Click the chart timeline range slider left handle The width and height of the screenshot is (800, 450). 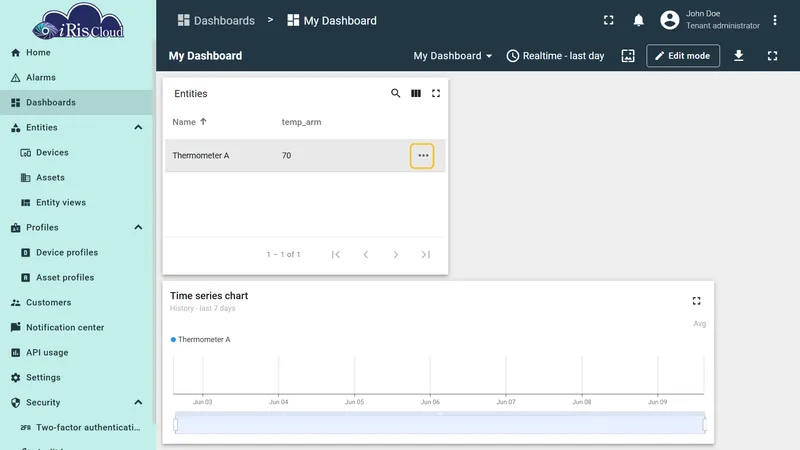click(176, 424)
